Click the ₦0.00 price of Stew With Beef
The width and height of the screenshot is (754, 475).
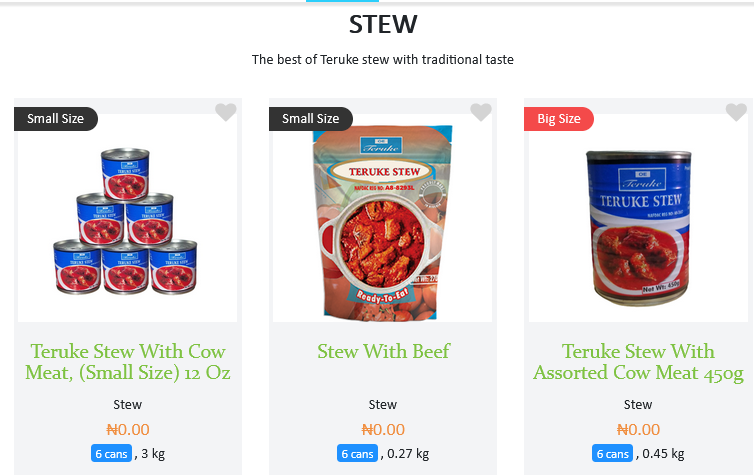383,429
